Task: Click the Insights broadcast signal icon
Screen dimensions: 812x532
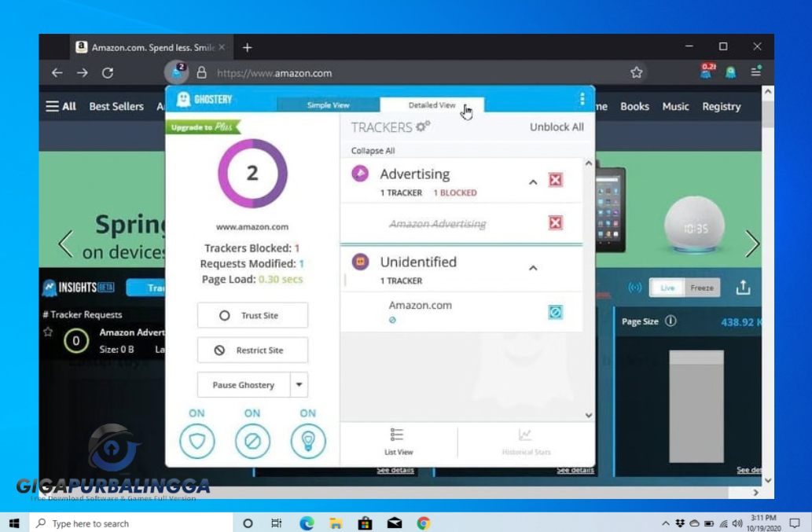Action: tap(634, 288)
